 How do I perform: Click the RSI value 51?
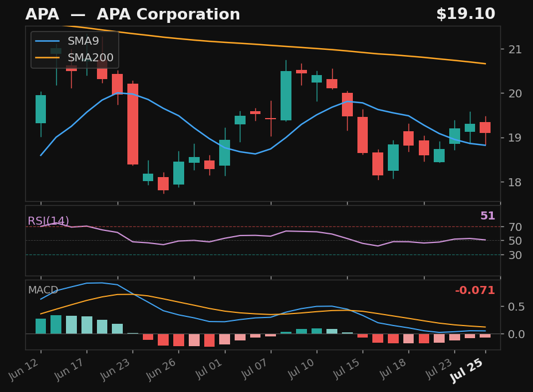pos(488,215)
